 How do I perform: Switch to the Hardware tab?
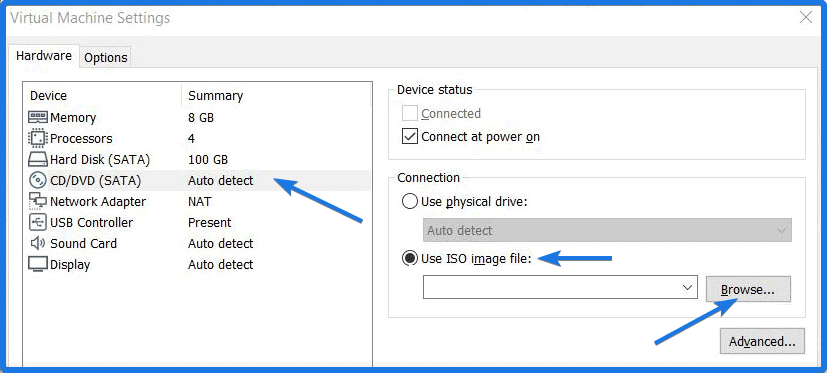click(x=44, y=56)
